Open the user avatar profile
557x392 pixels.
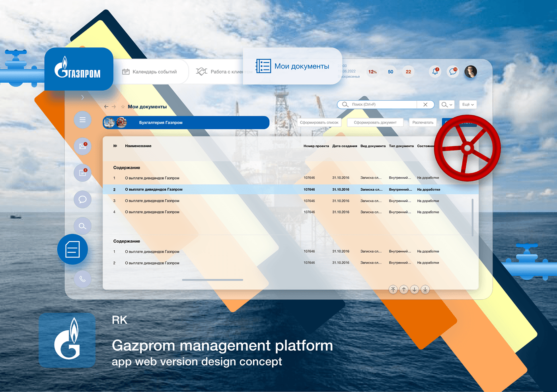471,72
